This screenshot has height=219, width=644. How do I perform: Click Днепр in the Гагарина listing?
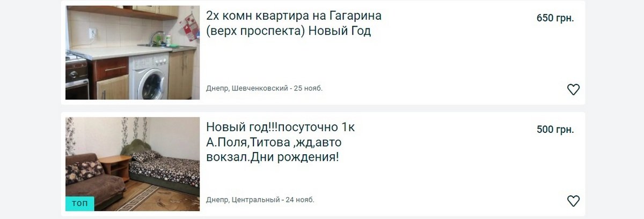[217, 88]
